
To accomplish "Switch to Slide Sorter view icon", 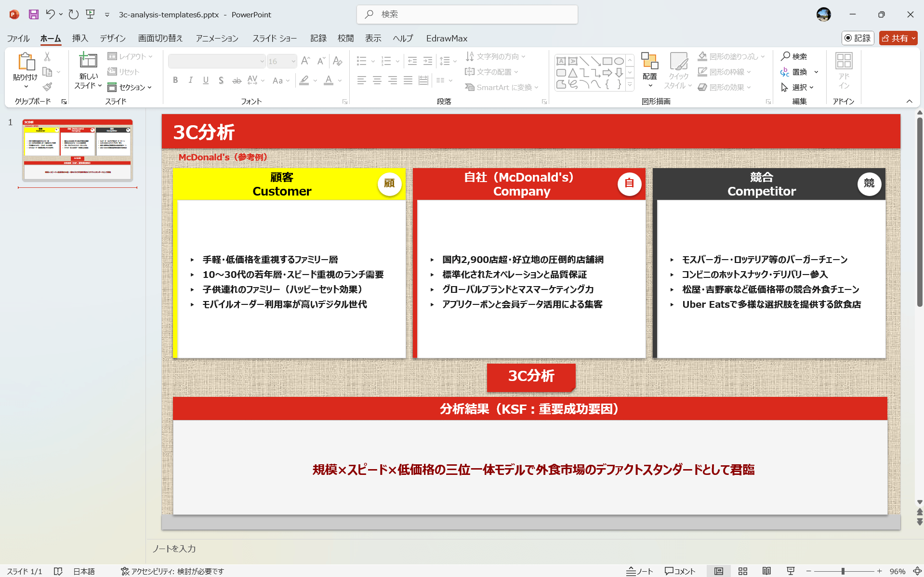I will pyautogui.click(x=743, y=571).
